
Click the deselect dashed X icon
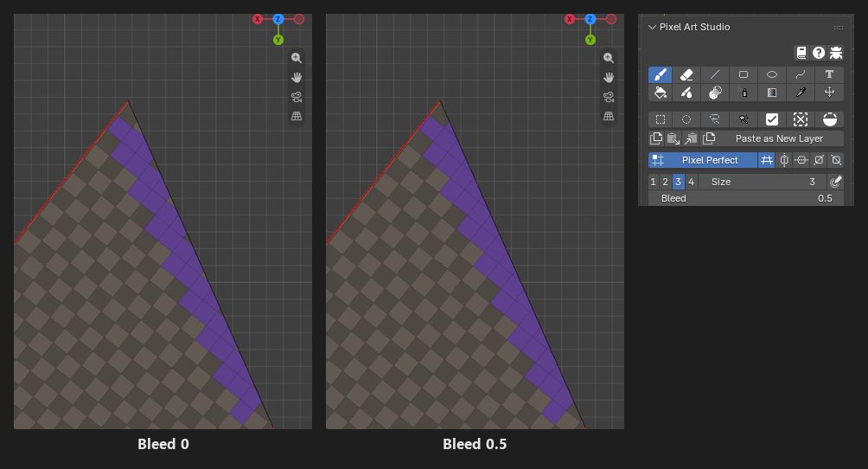tap(801, 119)
